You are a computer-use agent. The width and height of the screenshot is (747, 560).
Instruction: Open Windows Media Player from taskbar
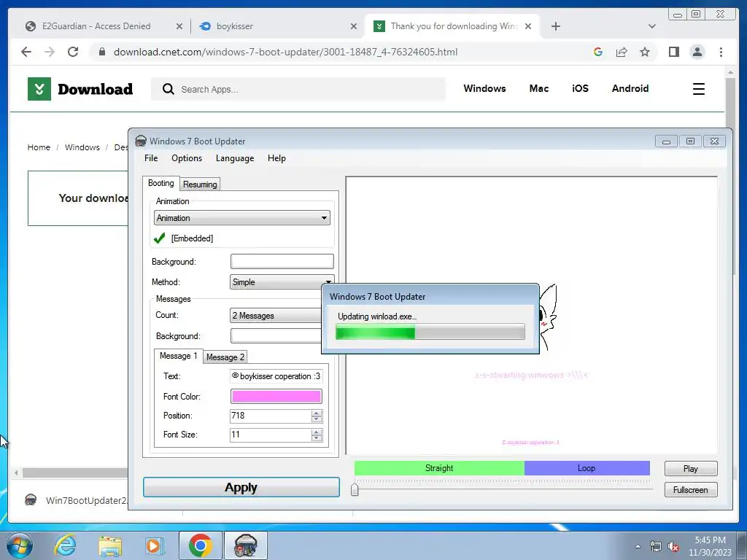pyautogui.click(x=155, y=545)
